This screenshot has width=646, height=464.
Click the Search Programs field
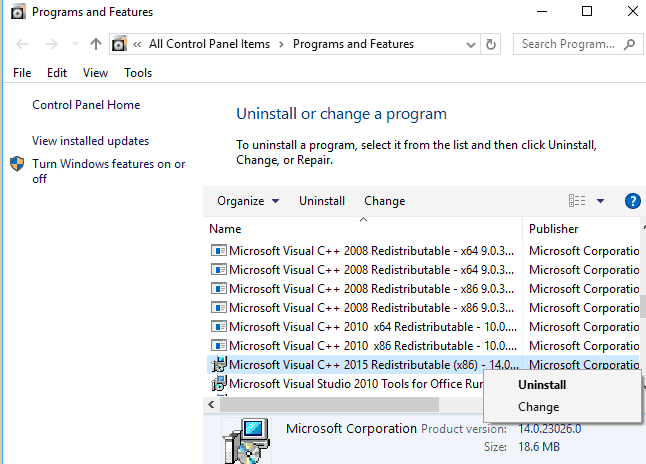pyautogui.click(x=578, y=44)
